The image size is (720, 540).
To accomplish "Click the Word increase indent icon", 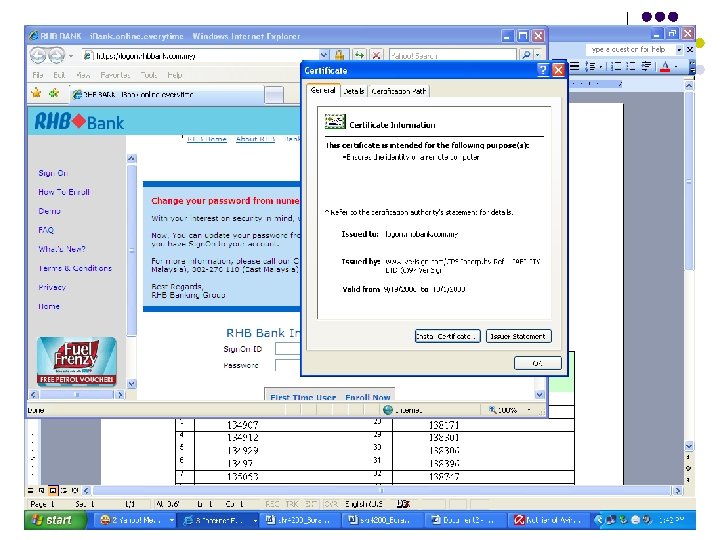I will click(647, 67).
